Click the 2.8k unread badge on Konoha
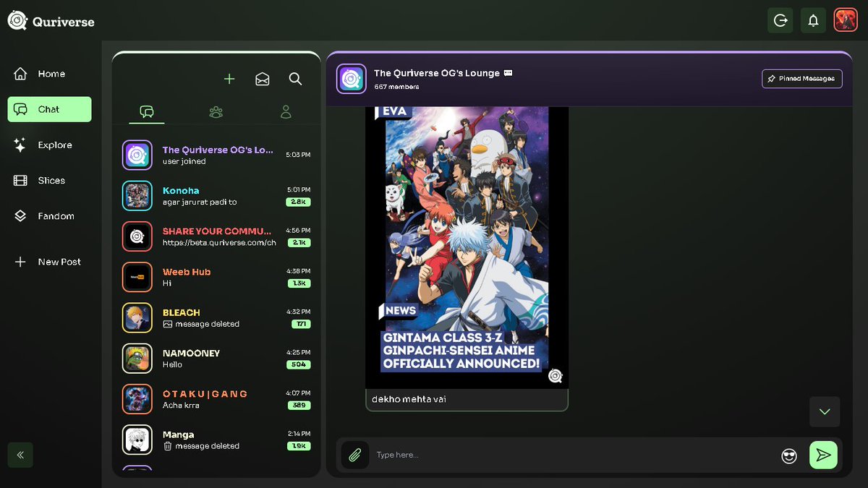The width and height of the screenshot is (868, 488). click(298, 202)
